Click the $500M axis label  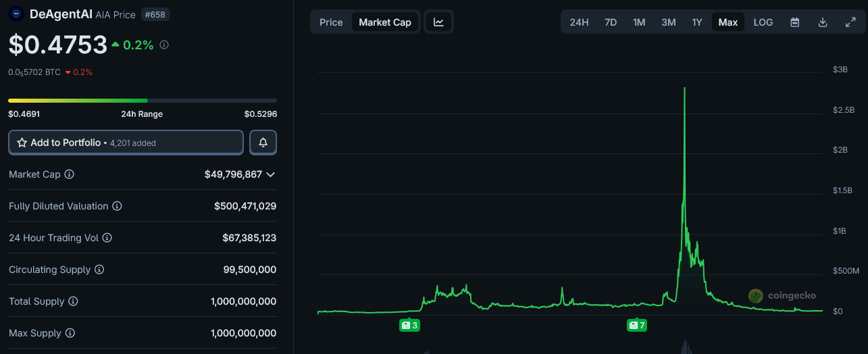846,271
